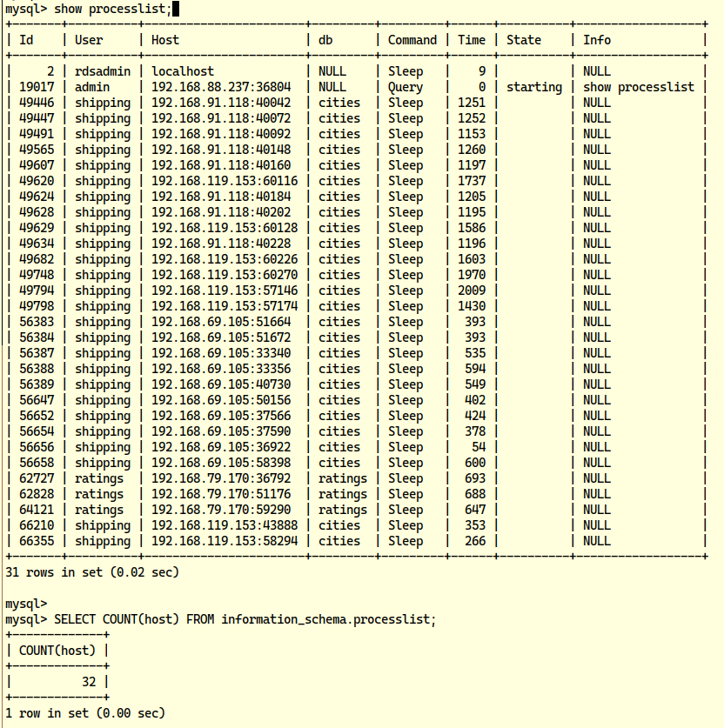Click host 192.168.79.170:36792
This screenshot has width=724, height=728.
coord(221,478)
